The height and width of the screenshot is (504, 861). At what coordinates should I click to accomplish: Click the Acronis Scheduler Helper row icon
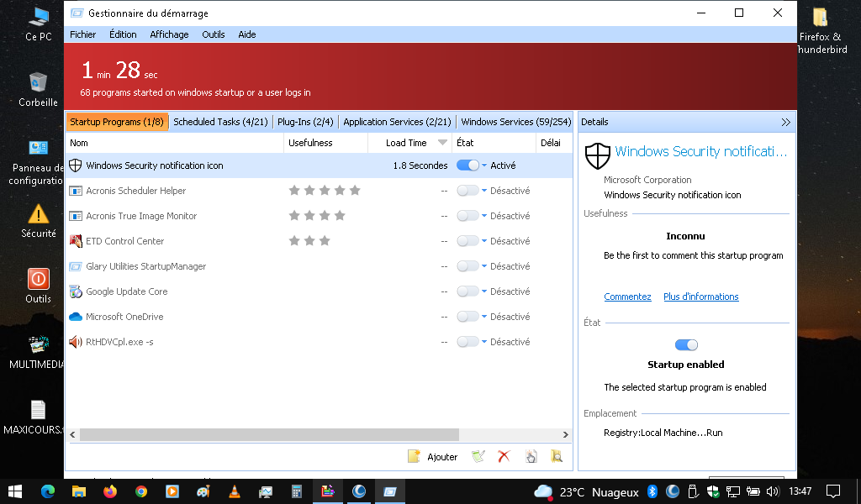pos(75,191)
